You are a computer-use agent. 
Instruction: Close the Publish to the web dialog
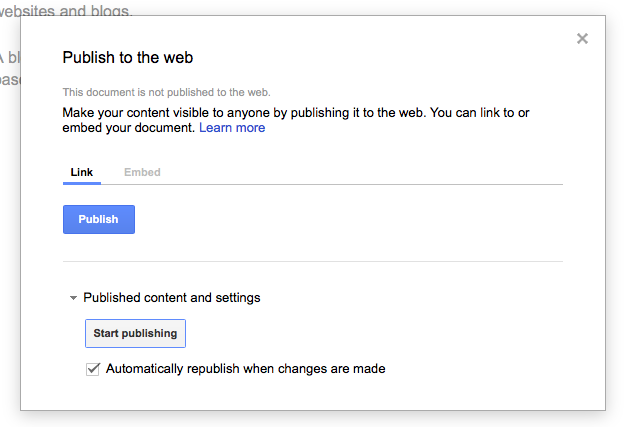click(582, 39)
